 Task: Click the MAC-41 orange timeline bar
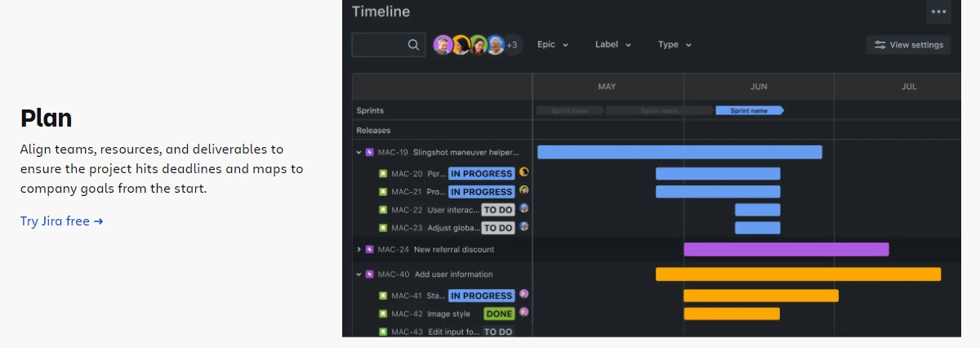pyautogui.click(x=761, y=296)
